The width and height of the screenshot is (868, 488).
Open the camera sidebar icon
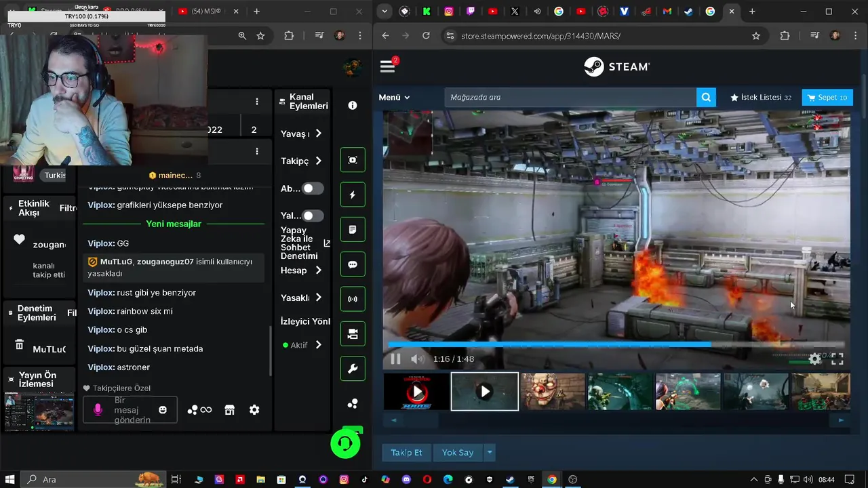click(353, 334)
